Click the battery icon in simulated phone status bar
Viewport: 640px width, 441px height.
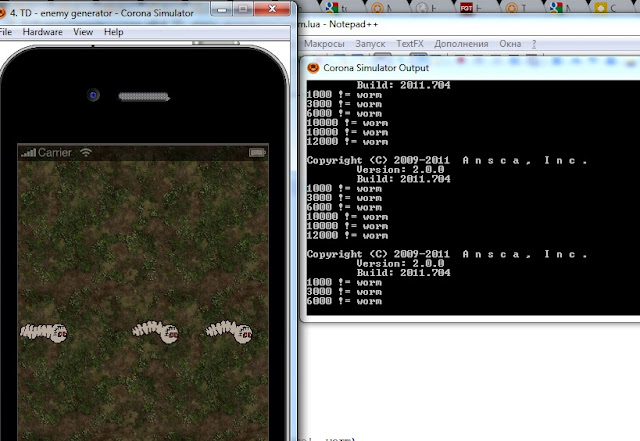point(258,153)
